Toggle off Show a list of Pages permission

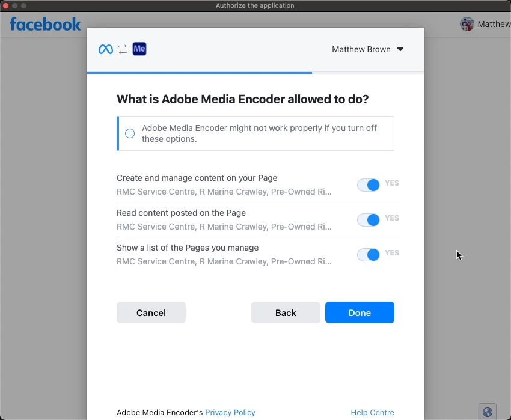tap(369, 255)
